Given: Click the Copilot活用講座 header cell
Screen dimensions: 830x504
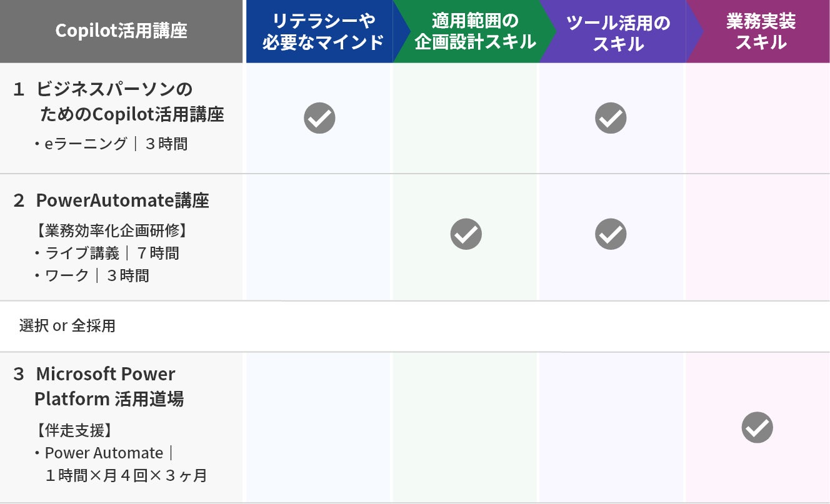Looking at the screenshot, I should [121, 31].
